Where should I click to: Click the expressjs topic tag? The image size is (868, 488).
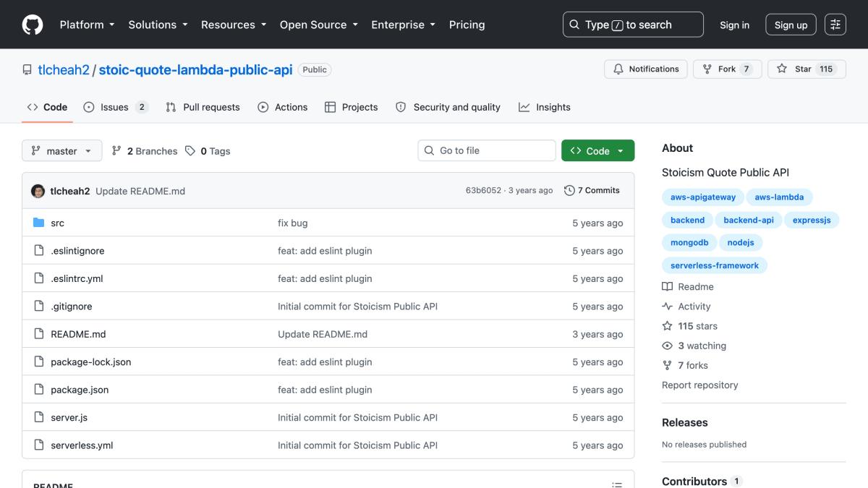812,220
